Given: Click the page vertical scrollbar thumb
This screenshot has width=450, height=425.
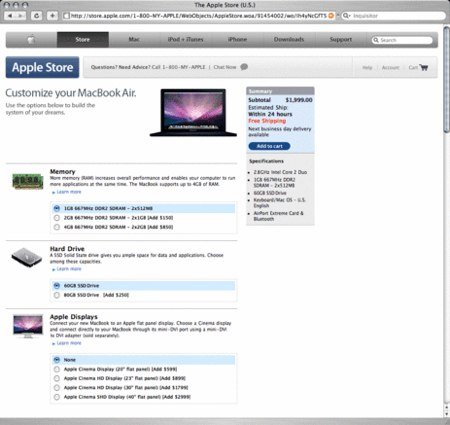Looking at the screenshot, I should pyautogui.click(x=447, y=80).
